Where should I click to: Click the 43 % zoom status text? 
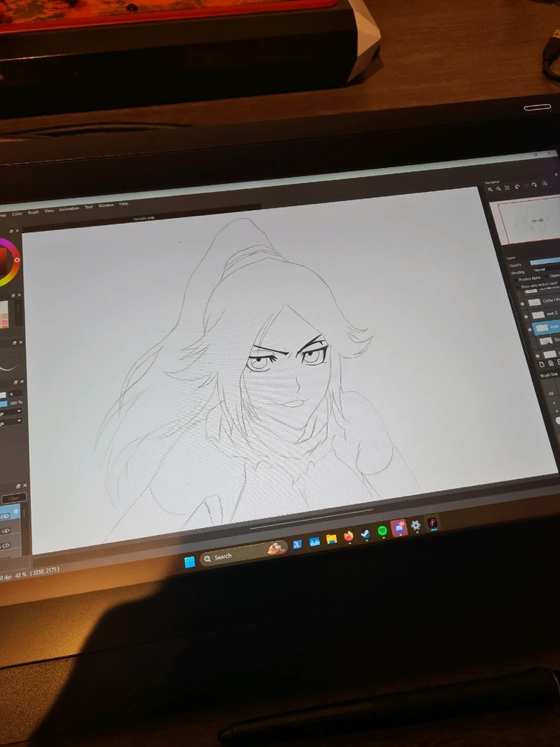pos(20,575)
